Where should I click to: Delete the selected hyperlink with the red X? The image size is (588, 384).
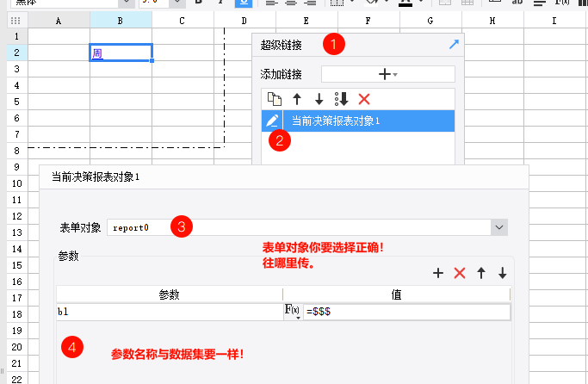tap(364, 99)
